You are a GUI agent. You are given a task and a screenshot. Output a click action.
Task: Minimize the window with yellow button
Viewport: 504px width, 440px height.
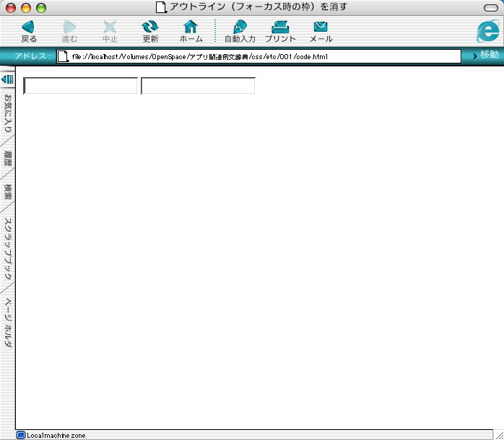(x=26, y=8)
